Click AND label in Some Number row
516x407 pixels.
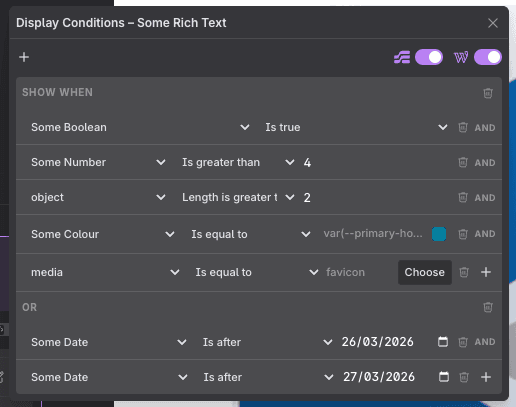tap(485, 163)
